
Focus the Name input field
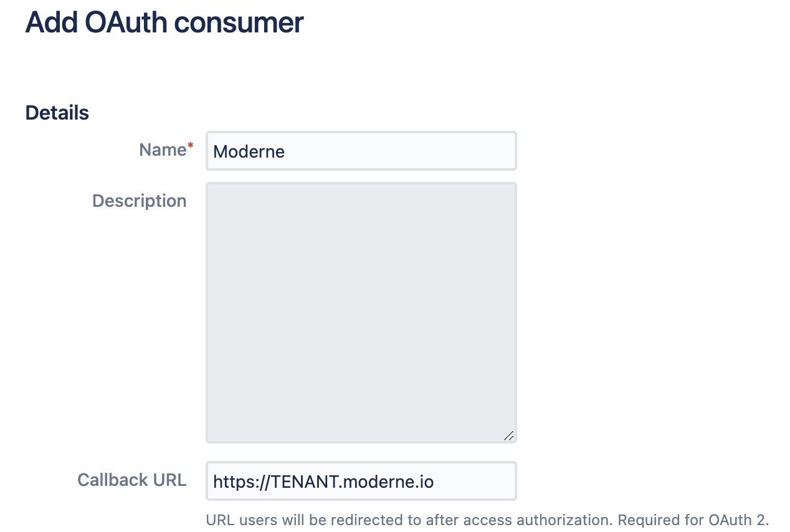coord(361,151)
